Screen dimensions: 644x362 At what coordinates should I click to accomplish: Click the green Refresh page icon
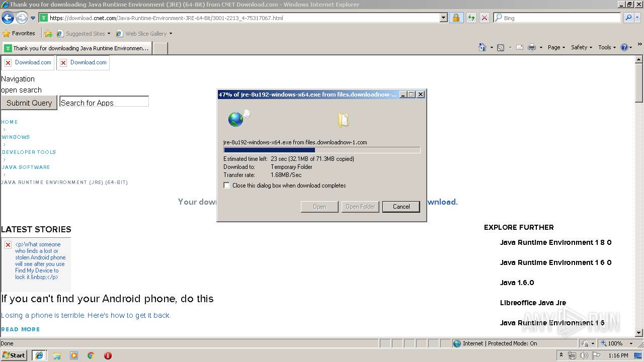click(471, 18)
